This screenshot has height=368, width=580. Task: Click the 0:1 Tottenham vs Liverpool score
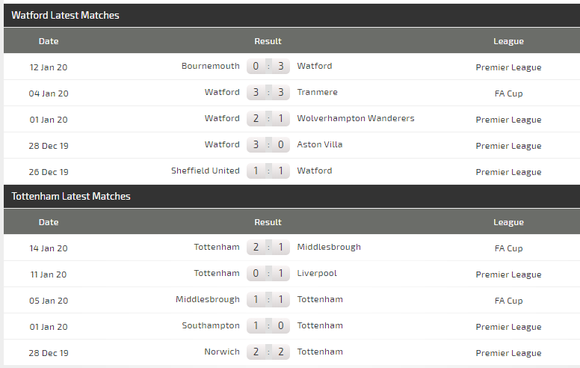(x=268, y=273)
